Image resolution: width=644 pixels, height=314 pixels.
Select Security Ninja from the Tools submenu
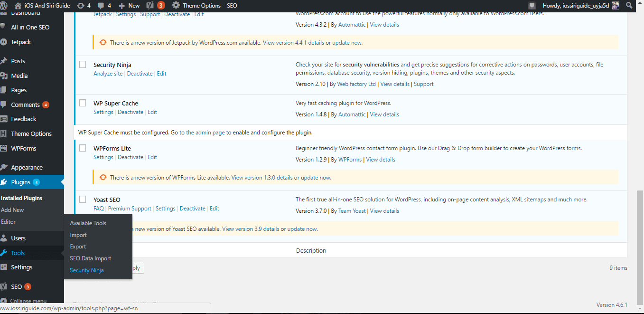[x=87, y=270]
